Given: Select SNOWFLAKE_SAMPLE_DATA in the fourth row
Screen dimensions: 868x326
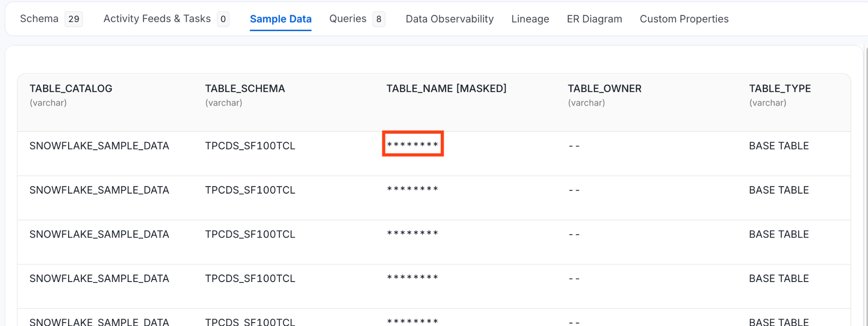Looking at the screenshot, I should [99, 279].
